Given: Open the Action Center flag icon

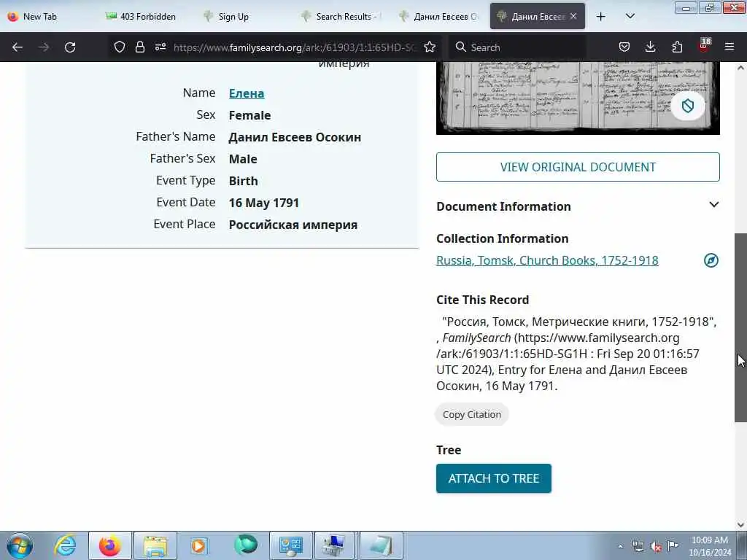Looking at the screenshot, I should click(673, 545).
